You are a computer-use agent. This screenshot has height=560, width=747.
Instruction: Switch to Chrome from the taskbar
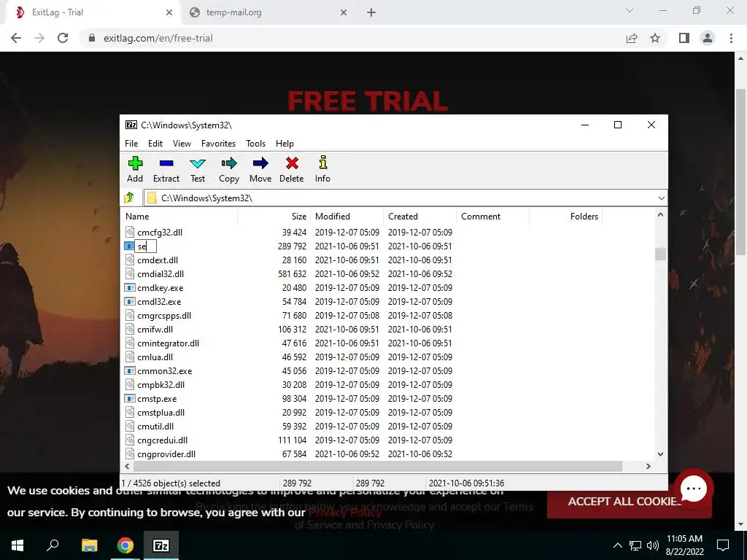(125, 545)
